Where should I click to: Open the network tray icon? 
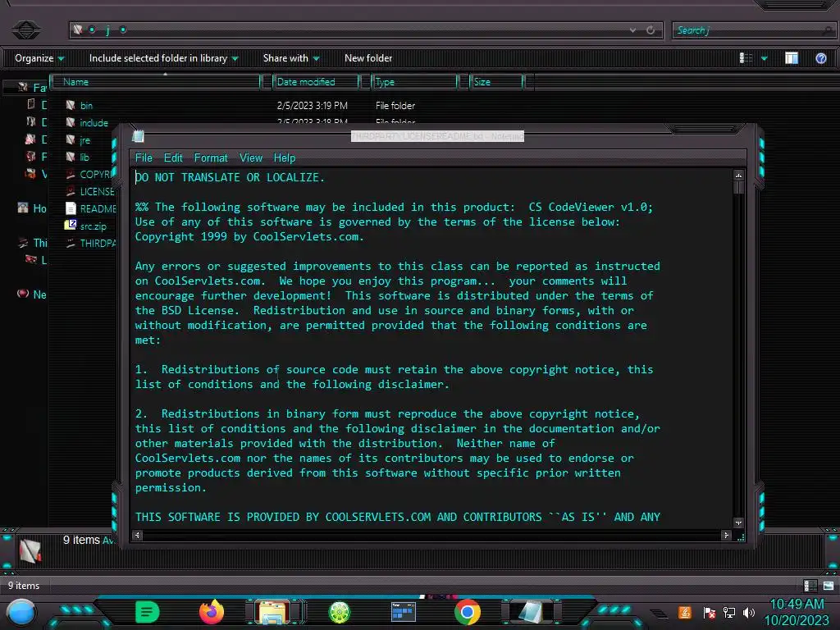pos(728,612)
